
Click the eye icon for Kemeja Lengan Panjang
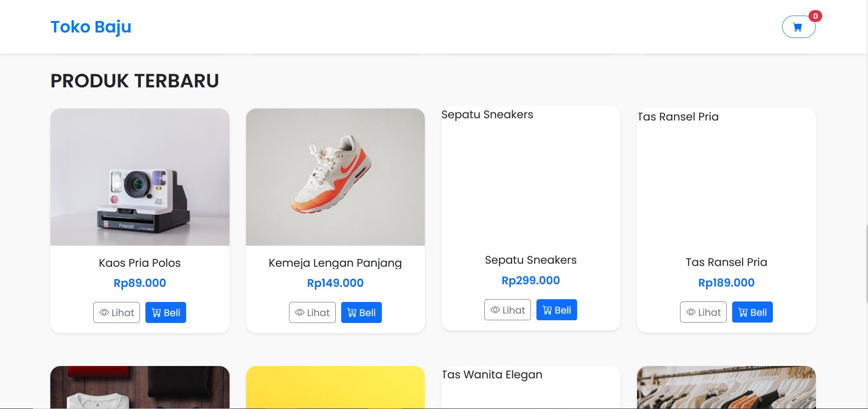[x=300, y=312]
